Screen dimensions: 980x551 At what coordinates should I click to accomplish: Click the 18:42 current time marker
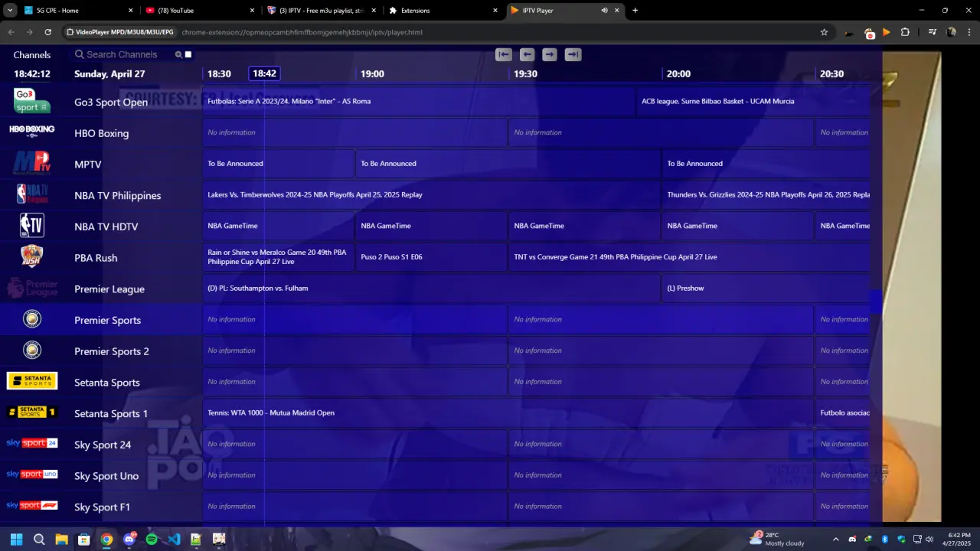coord(264,73)
